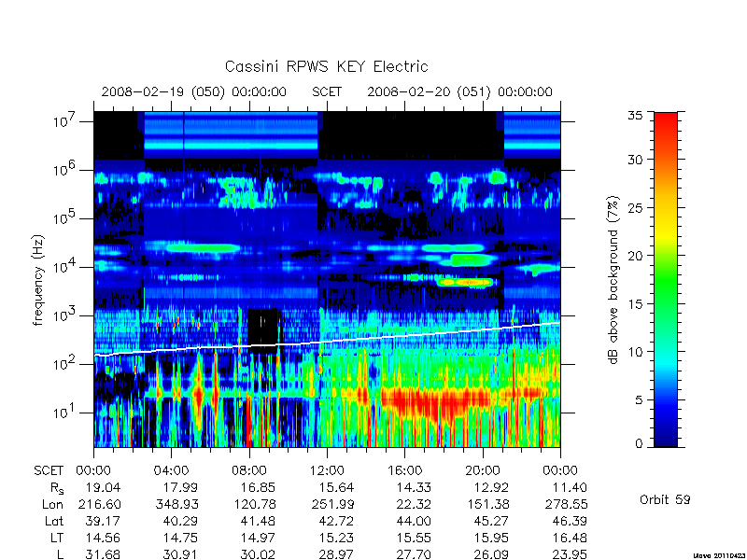Click the Lon value '251.99'
The height and width of the screenshot is (560, 747).
click(331, 504)
